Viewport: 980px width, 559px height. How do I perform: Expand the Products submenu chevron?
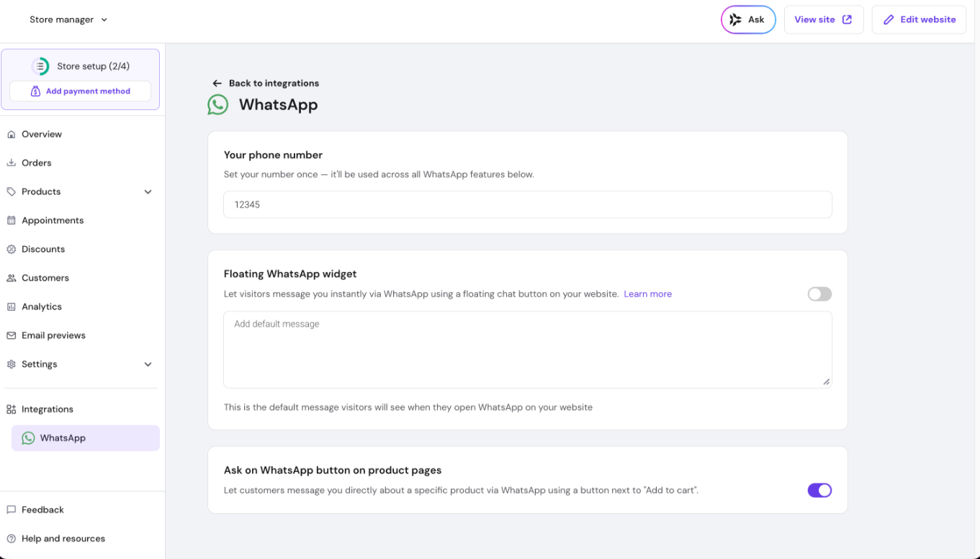coord(148,192)
